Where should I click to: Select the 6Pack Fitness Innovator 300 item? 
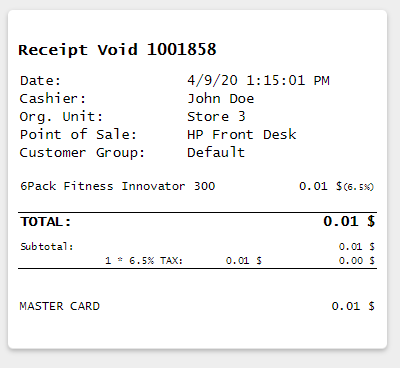tap(118, 186)
